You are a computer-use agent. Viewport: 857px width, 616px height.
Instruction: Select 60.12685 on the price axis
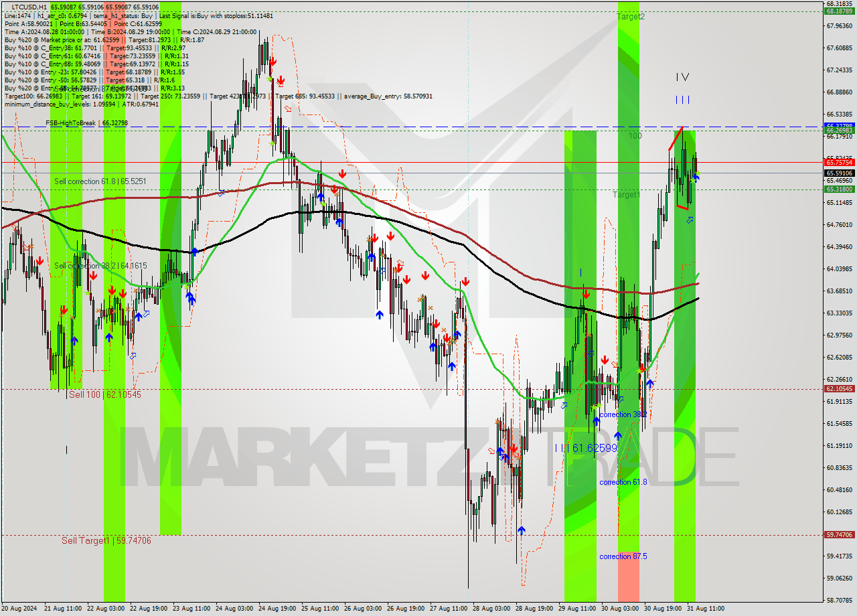(x=839, y=512)
